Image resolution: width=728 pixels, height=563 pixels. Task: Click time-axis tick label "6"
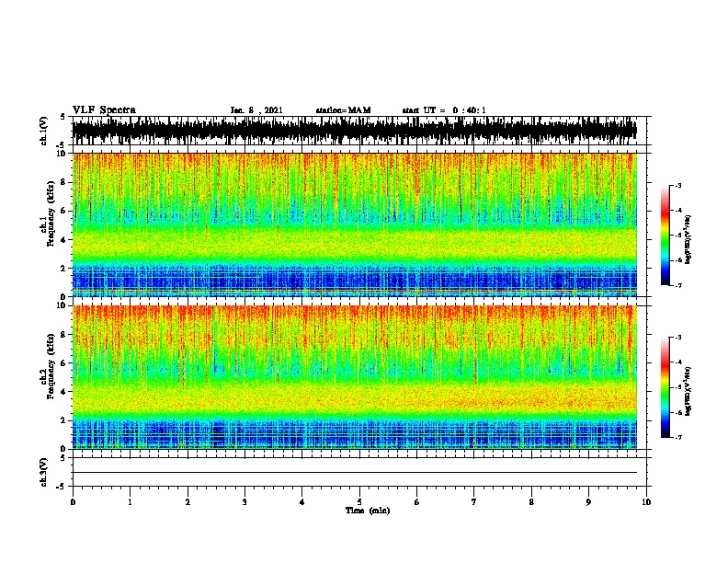[x=417, y=502]
